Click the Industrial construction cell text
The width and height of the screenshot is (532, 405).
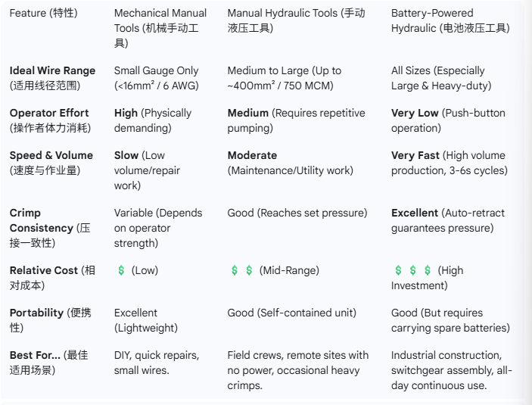[451, 370]
